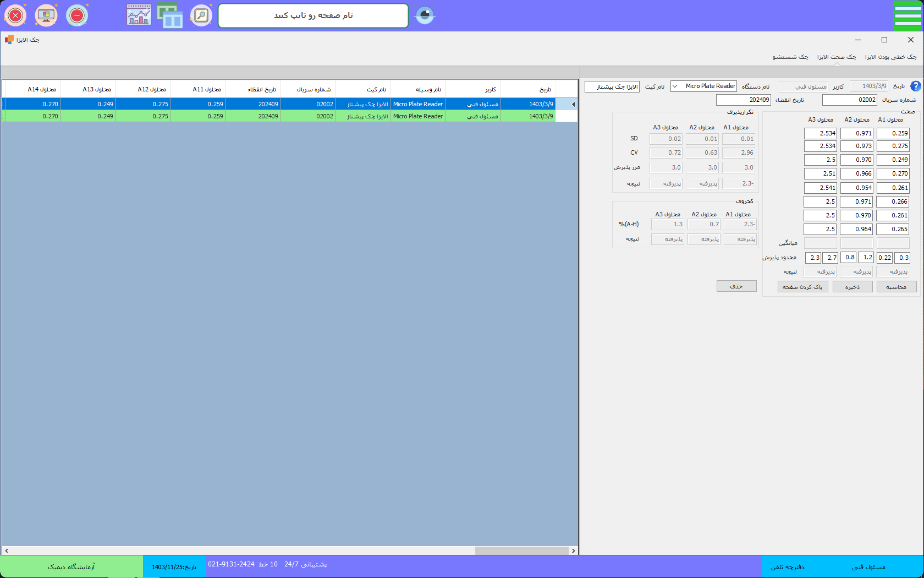The height and width of the screenshot is (578, 924).
Task: Click the eye scan icon beside search box
Action: 425,15
